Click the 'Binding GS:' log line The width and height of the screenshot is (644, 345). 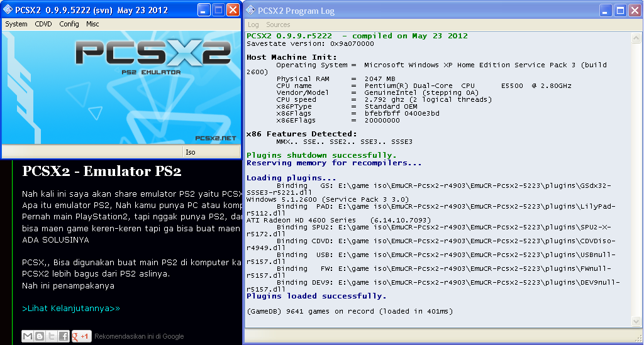pos(429,189)
